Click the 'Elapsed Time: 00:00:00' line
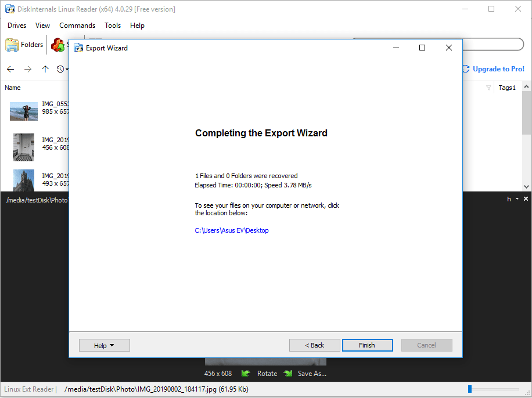 (x=253, y=185)
